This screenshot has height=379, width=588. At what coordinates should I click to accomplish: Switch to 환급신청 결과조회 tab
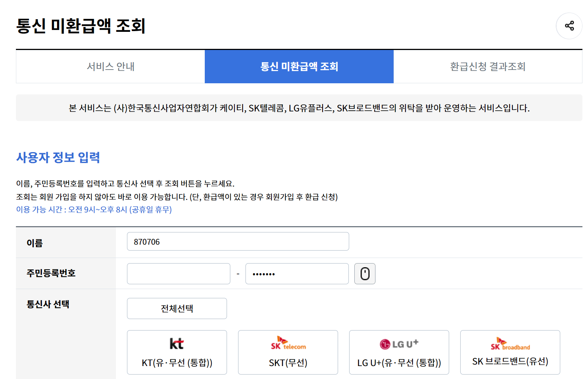488,67
